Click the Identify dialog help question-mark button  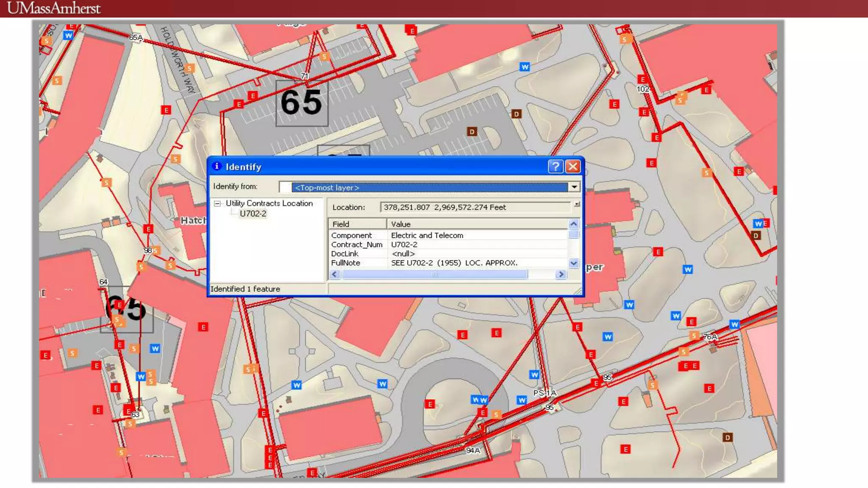point(555,166)
